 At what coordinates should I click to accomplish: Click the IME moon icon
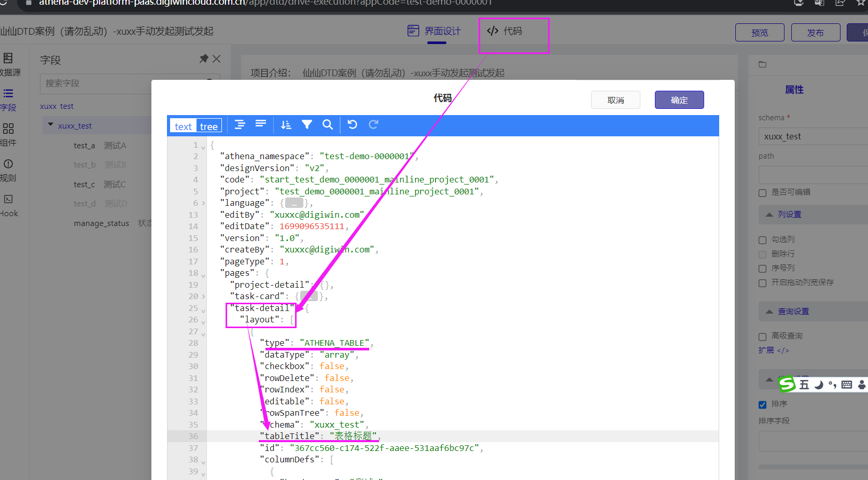click(819, 385)
